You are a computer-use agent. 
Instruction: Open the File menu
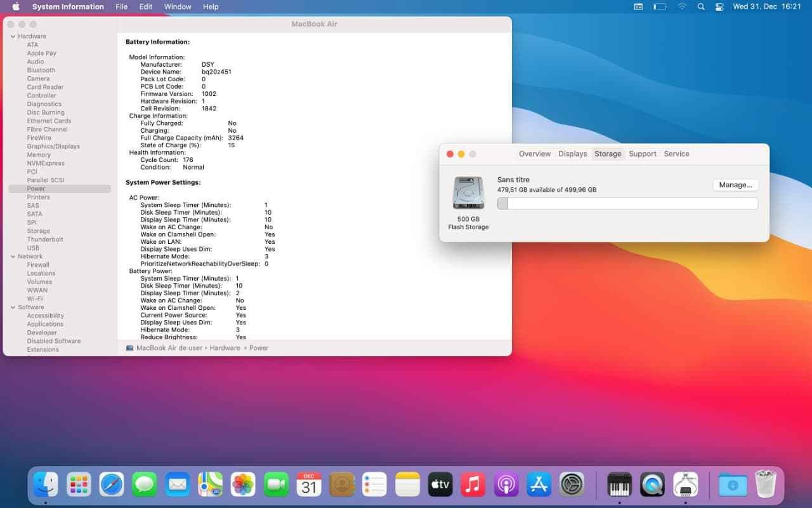click(x=122, y=6)
